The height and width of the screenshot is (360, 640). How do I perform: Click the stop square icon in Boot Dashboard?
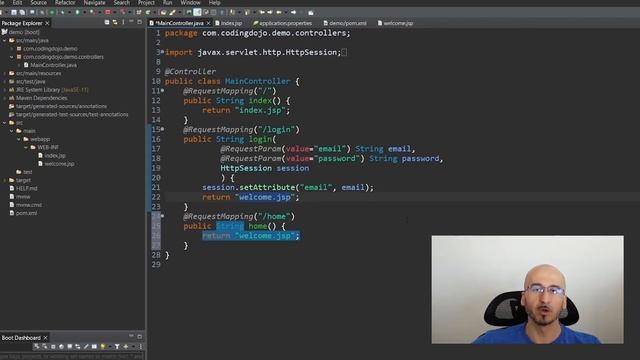pos(53,347)
